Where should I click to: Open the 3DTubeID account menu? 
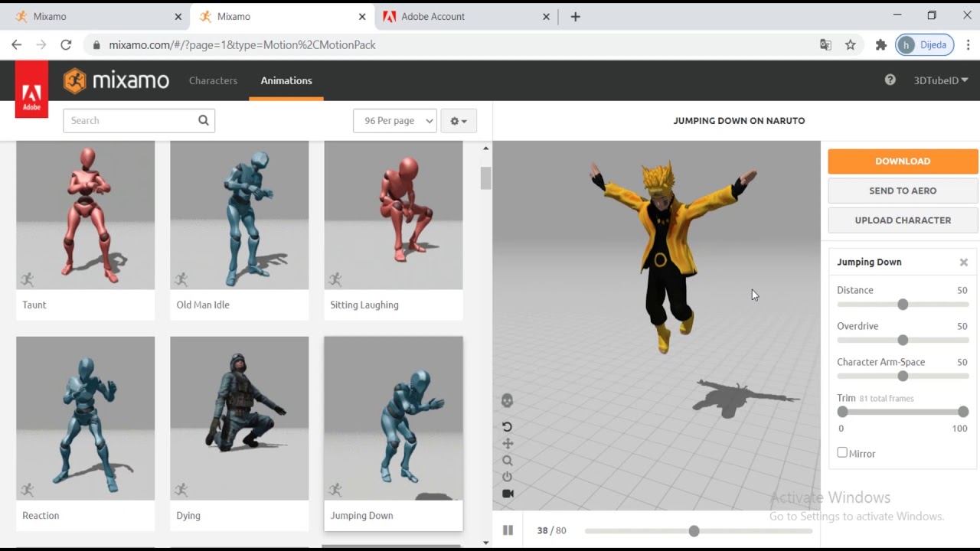click(941, 80)
